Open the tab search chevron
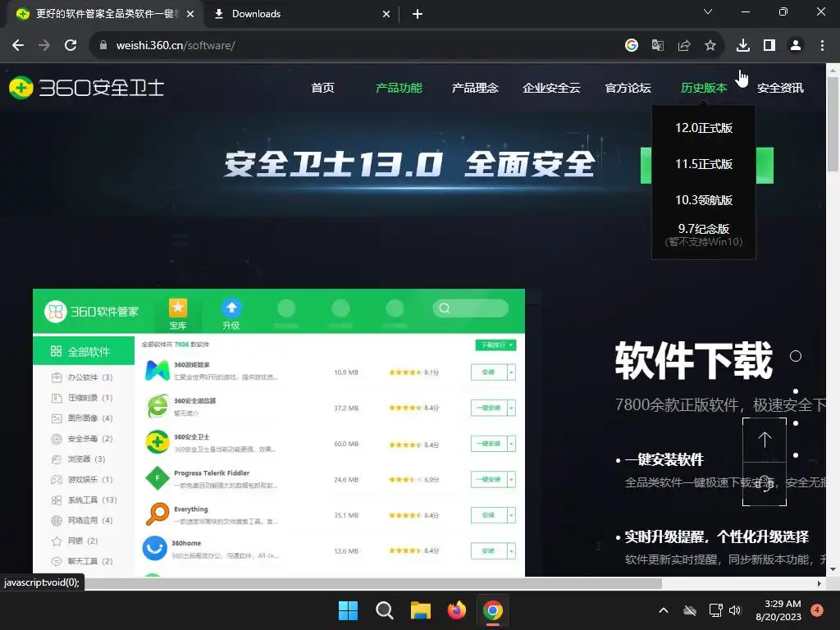The height and width of the screenshot is (630, 840). 708,11
